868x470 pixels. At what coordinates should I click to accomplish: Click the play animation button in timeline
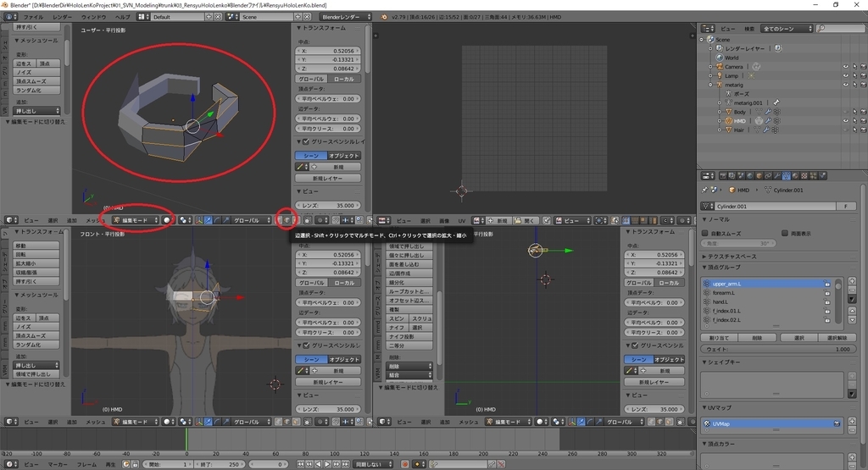(x=327, y=464)
